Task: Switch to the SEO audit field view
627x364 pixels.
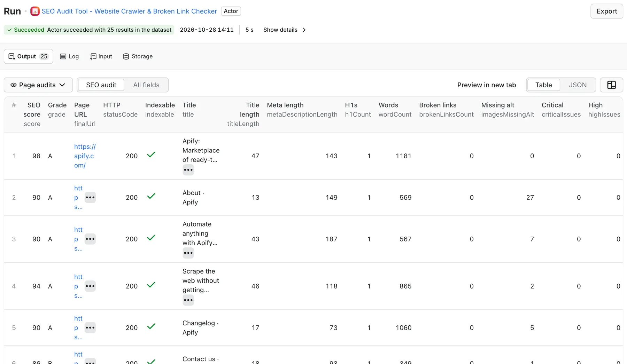Action: coord(101,85)
